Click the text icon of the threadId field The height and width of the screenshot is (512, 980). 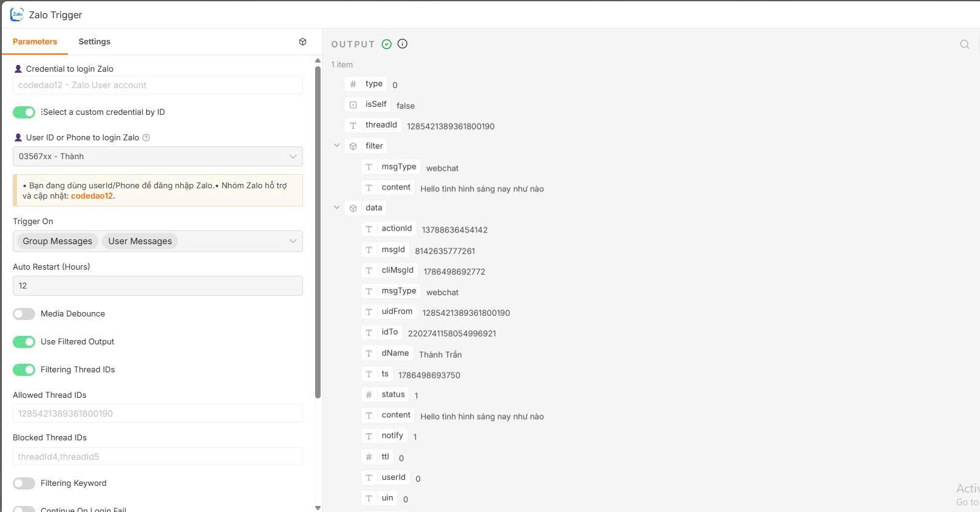[353, 126]
